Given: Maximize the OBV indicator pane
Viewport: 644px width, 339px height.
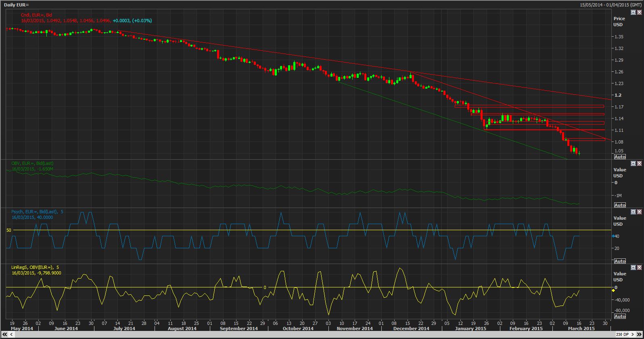Looking at the screenshot, I should (633, 163).
